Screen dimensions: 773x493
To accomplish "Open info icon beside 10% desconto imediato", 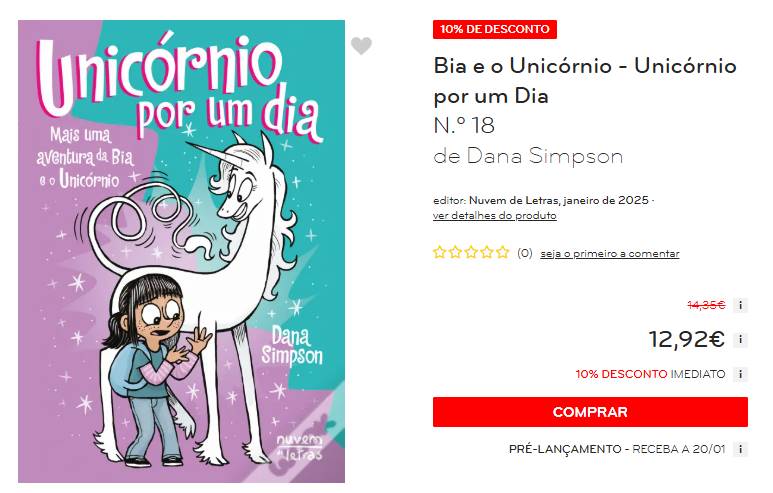I will (x=740, y=374).
